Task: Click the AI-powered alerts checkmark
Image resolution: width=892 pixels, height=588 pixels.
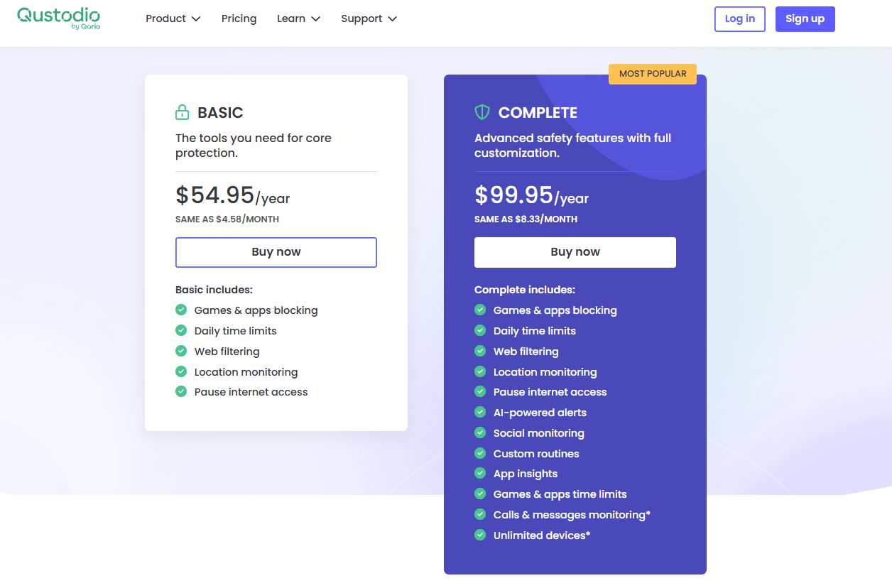Action: pos(480,412)
